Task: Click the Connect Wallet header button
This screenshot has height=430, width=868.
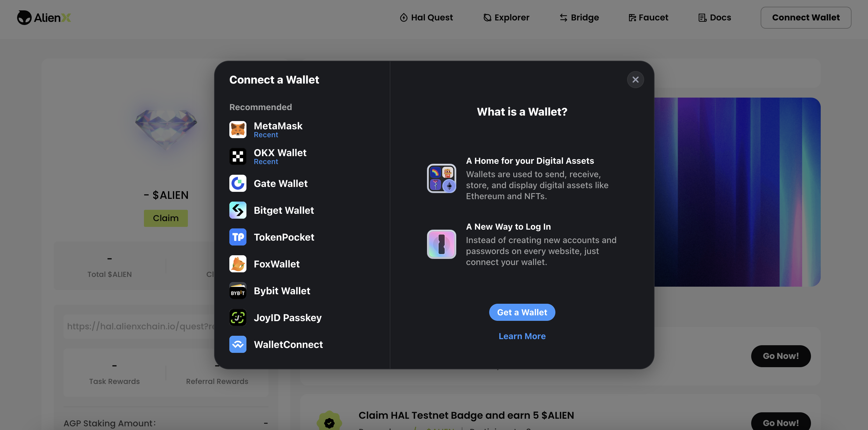Action: tap(806, 17)
